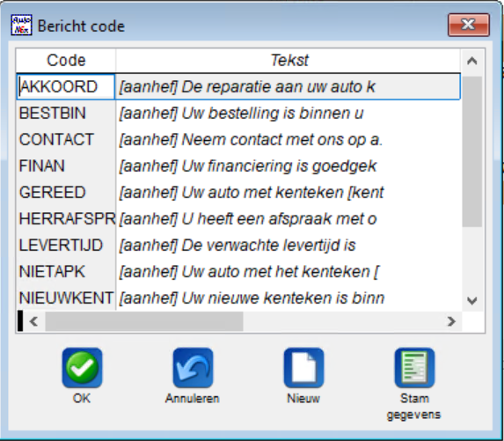This screenshot has width=504, height=441.
Task: Open Stam gegevens via its list icon
Action: [414, 368]
